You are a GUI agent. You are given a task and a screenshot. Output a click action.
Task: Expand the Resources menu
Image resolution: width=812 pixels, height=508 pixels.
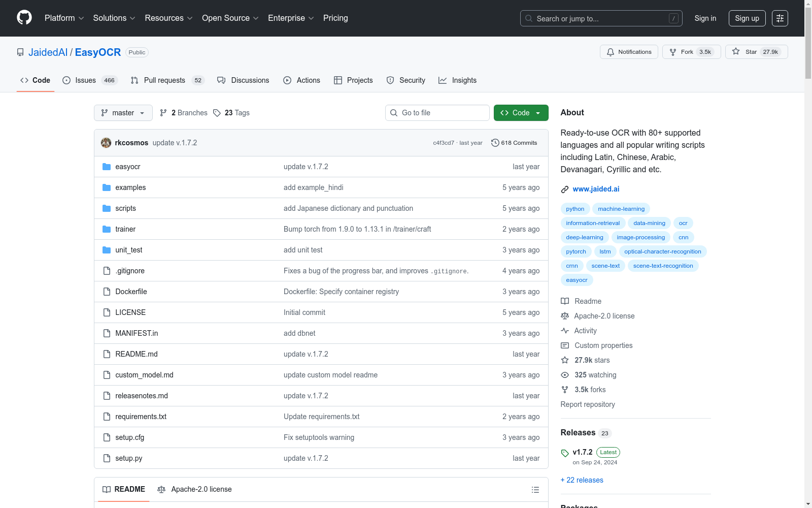pos(168,18)
